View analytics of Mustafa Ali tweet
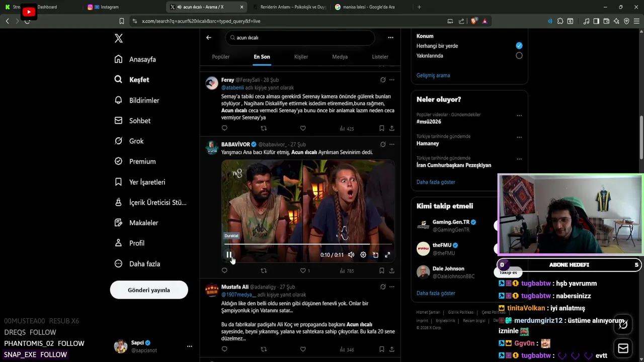Viewport: 644px width, 362px height. pyautogui.click(x=347, y=349)
